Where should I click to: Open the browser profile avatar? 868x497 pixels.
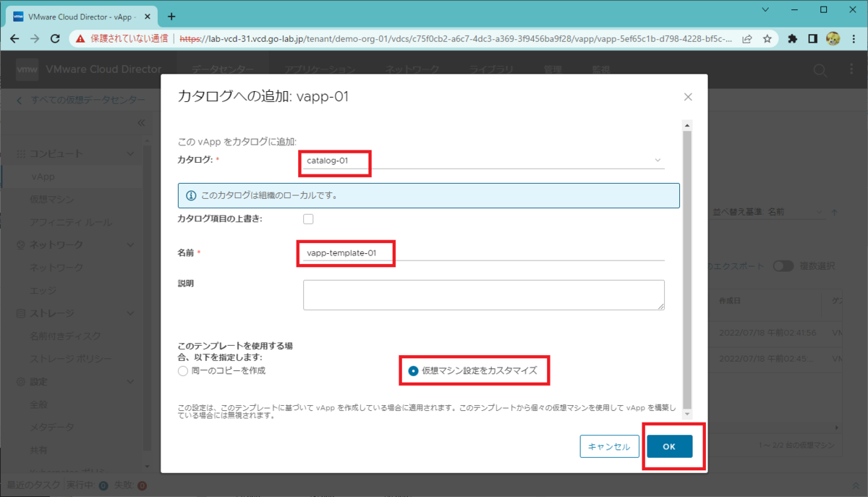[x=833, y=38]
